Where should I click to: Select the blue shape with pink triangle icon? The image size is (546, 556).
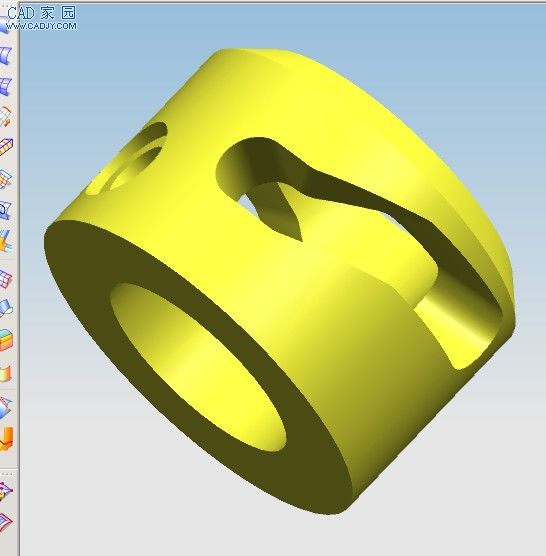pos(6,408)
